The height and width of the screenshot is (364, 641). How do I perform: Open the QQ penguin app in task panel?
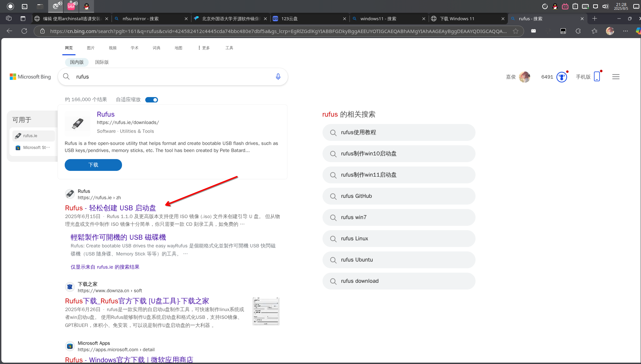tap(87, 6)
